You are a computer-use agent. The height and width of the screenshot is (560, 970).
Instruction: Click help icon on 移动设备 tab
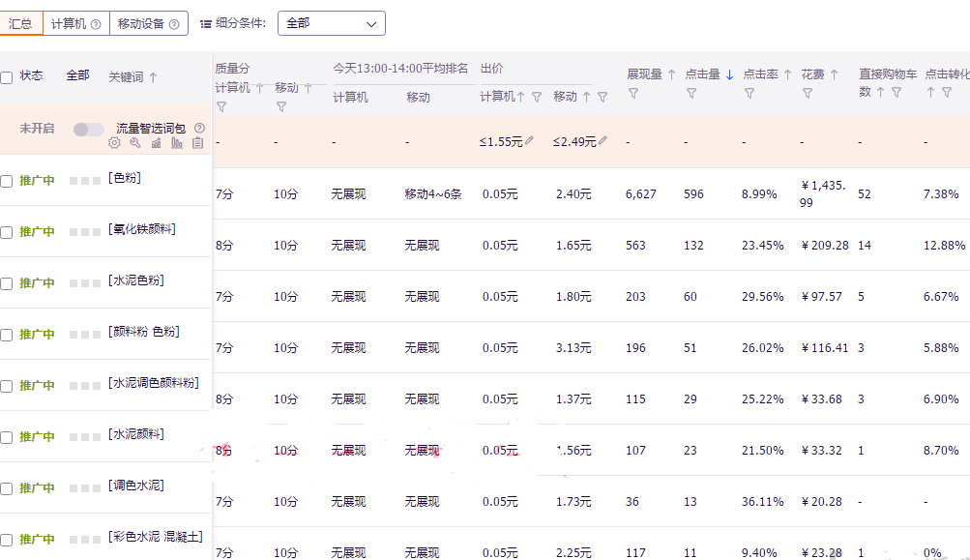click(174, 24)
